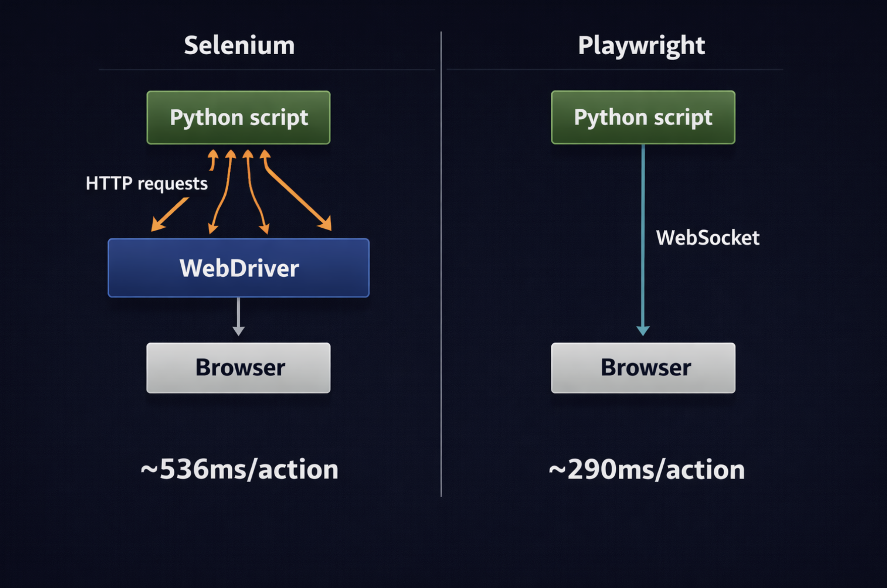Image resolution: width=887 pixels, height=588 pixels.
Task: Select the Browser box in the Selenium diagram
Action: point(239,368)
